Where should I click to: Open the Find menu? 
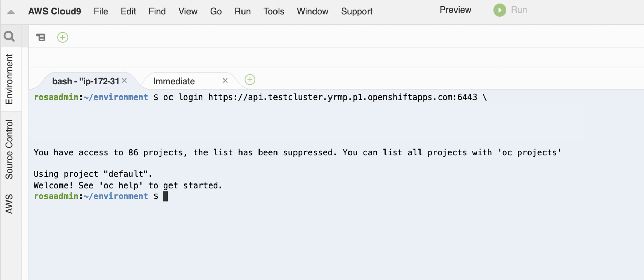157,11
